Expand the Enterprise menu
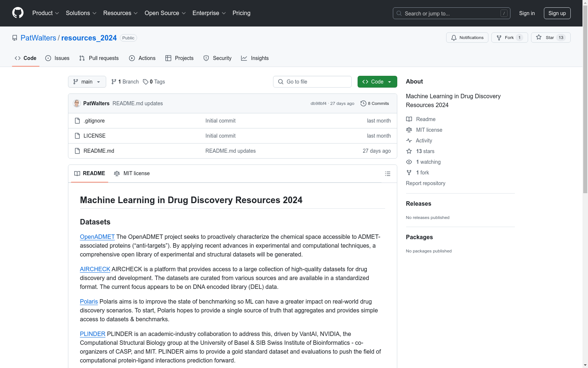 (209, 13)
